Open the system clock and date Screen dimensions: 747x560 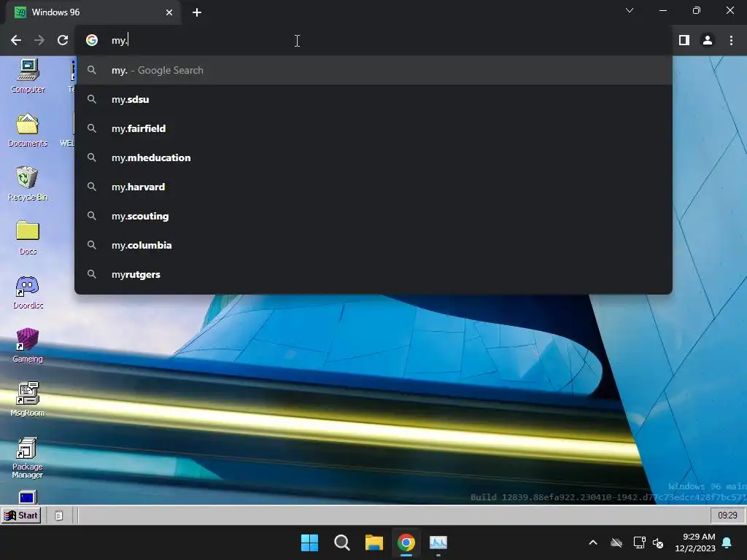(x=695, y=542)
